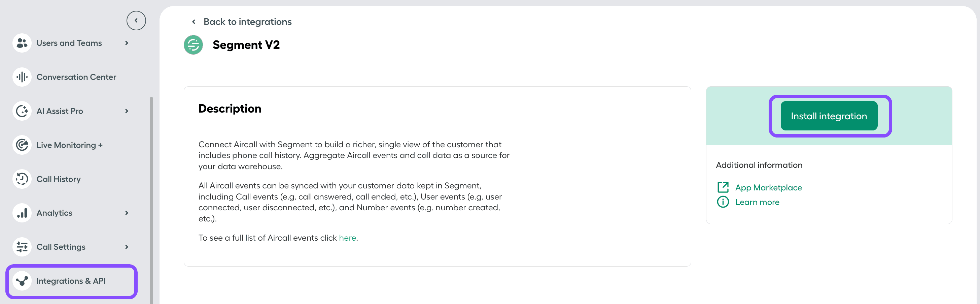Expand the Analytics submenu chevron
Viewport: 980px width, 304px height.
click(127, 213)
